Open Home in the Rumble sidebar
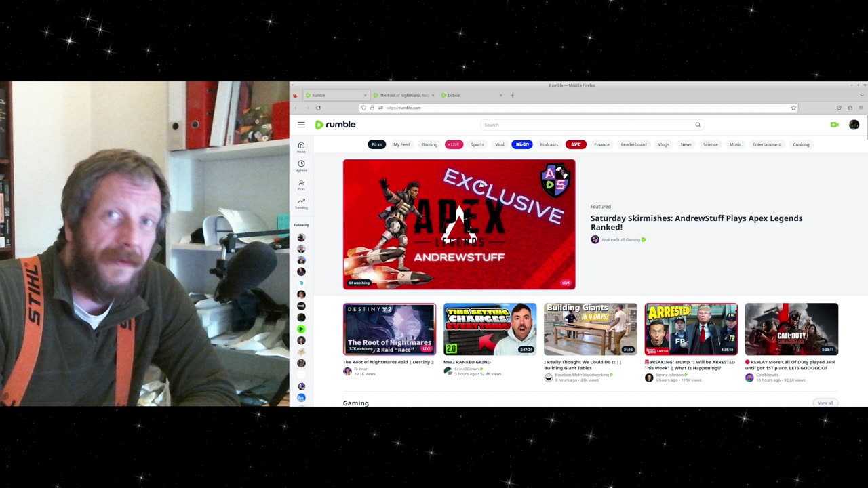Image resolution: width=868 pixels, height=488 pixels. click(x=301, y=147)
